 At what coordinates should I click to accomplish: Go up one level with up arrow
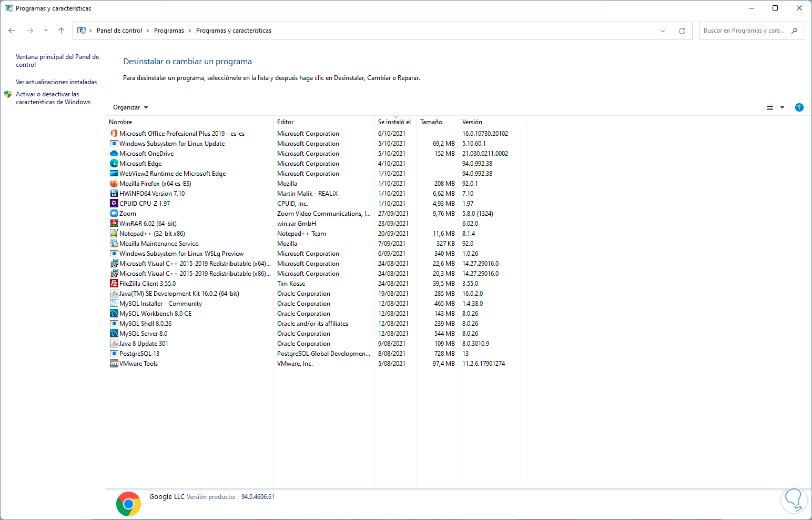(61, 31)
